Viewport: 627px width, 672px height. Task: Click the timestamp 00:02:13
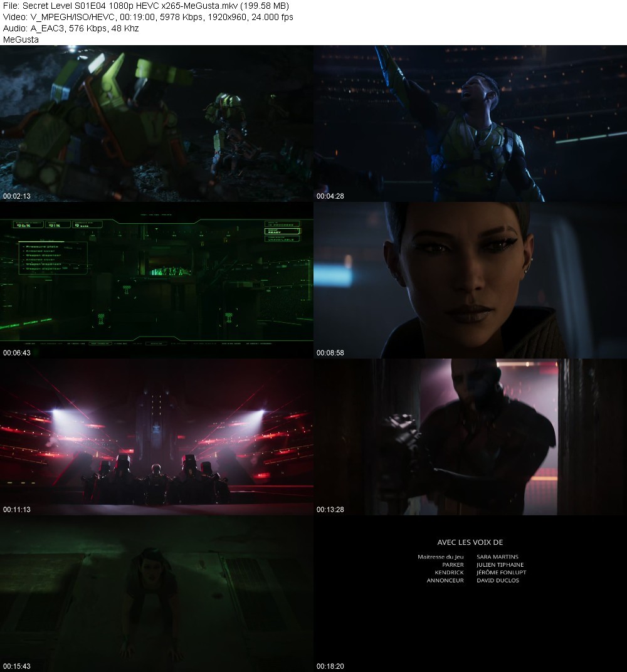coord(17,196)
